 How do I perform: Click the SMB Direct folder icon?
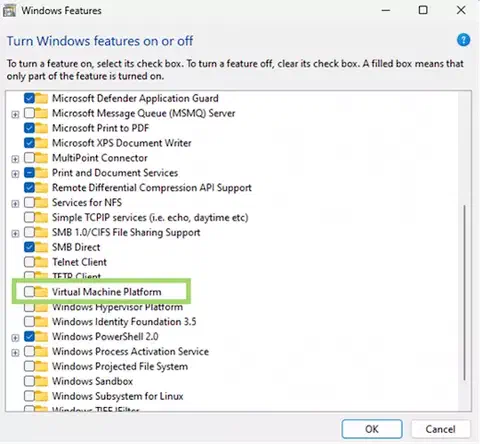coord(42,247)
